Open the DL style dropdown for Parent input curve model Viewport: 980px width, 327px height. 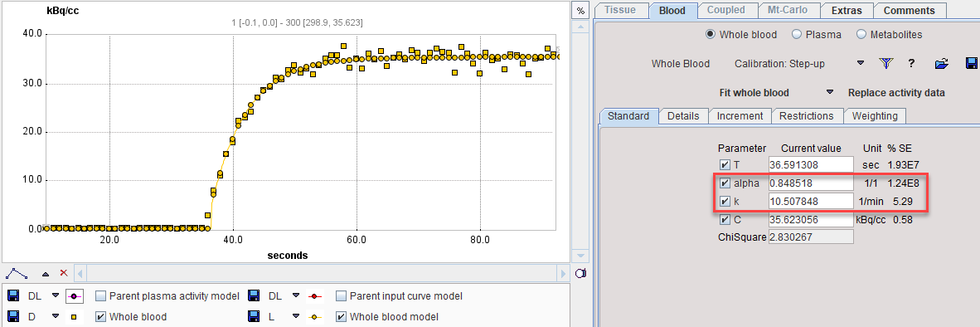click(296, 295)
